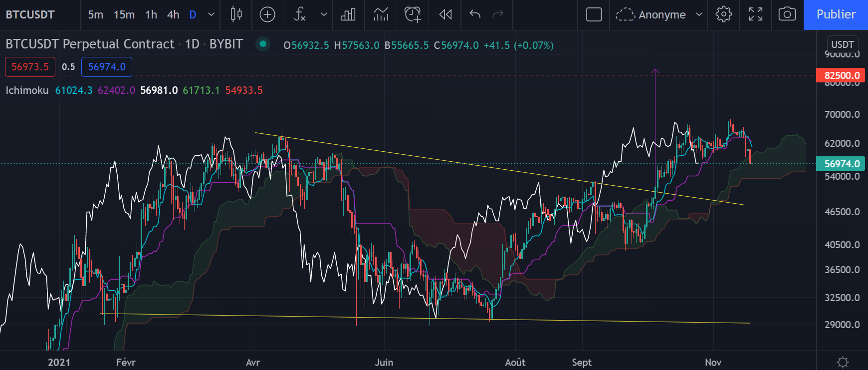Take a chart snapshot with camera icon
The height and width of the screenshot is (370, 868).
(787, 14)
